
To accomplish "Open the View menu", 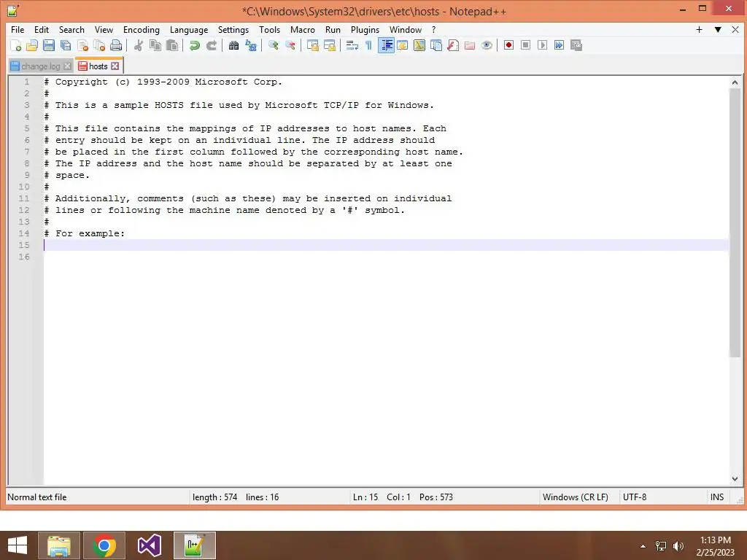I will click(x=104, y=29).
